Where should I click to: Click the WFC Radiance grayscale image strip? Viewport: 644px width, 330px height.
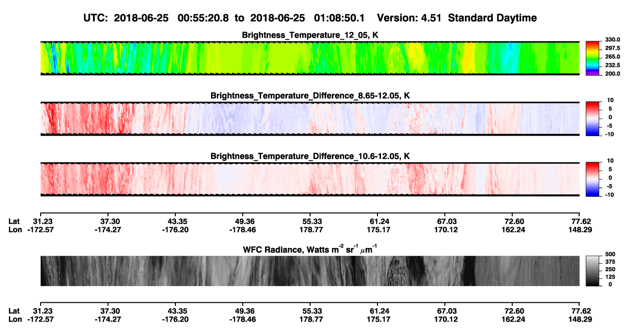(x=310, y=271)
